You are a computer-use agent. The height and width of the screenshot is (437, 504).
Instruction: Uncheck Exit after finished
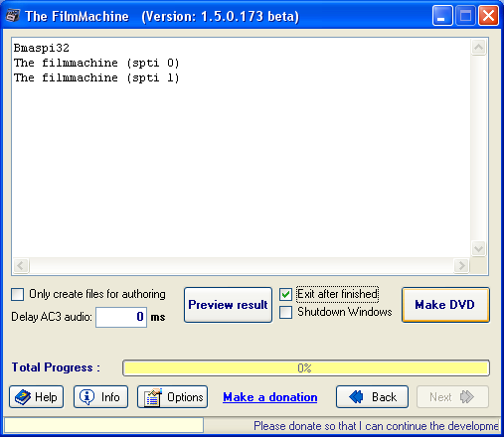(285, 294)
